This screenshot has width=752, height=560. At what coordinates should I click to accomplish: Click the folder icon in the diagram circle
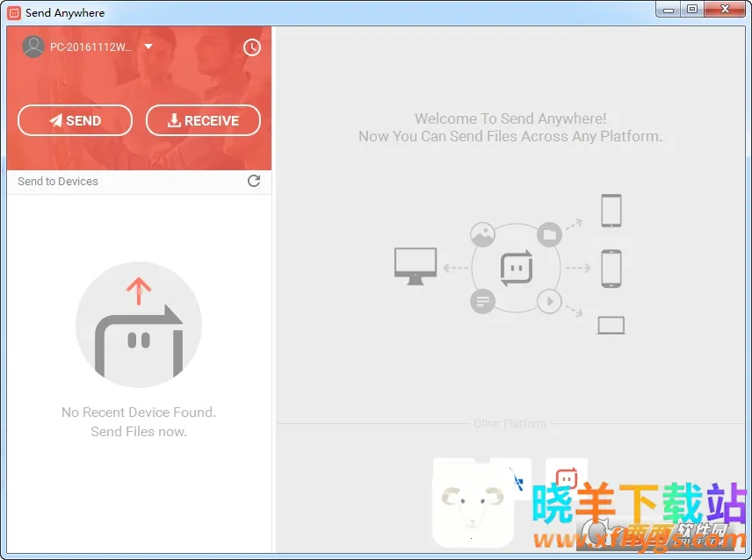tap(549, 234)
